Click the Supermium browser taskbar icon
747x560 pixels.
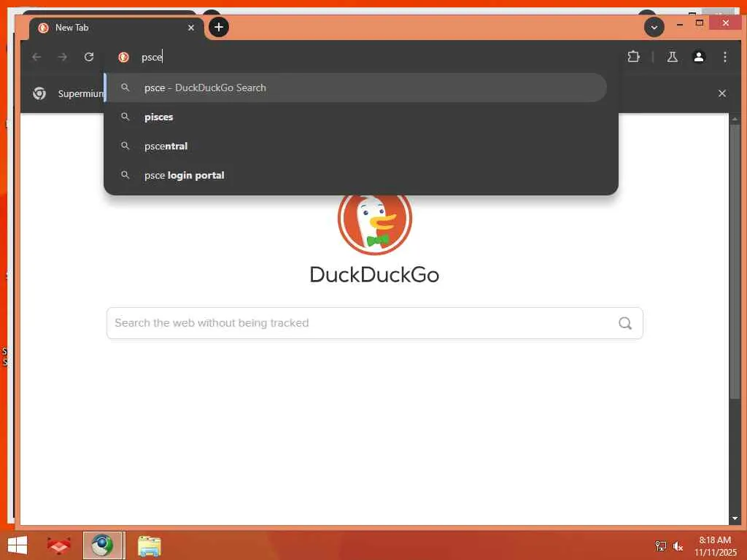pyautogui.click(x=104, y=545)
